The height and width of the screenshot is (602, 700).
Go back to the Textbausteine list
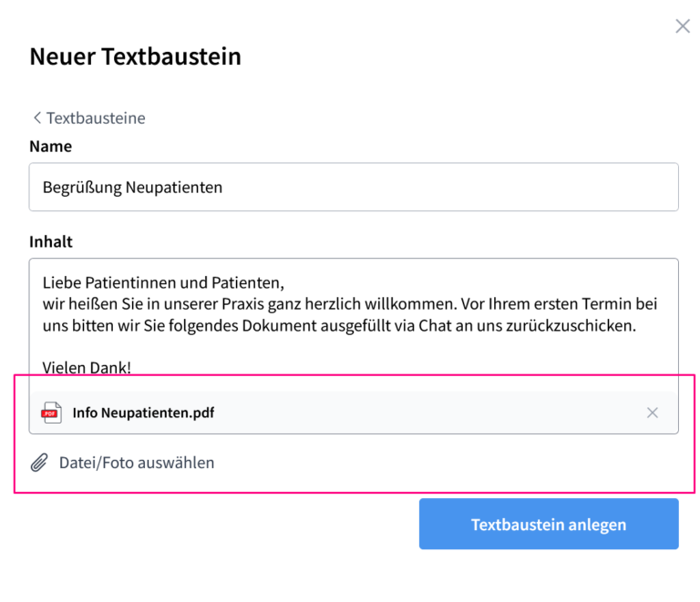(x=89, y=118)
